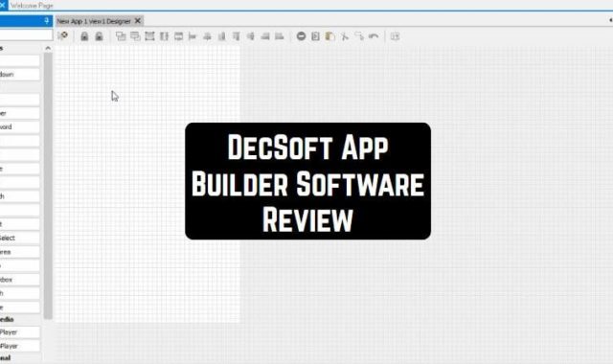This screenshot has height=364, width=613.
Task: Click the copy document icon beside paste
Action: coord(315,36)
